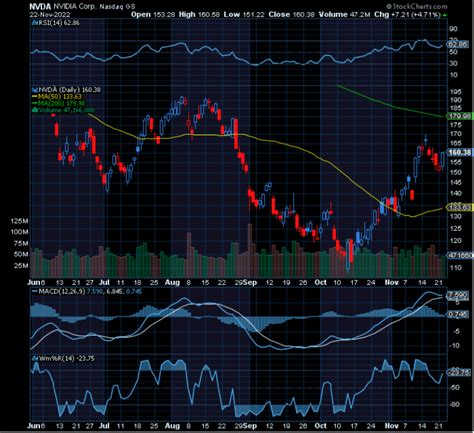Click the Jul label under the Wm%R panel
474x433 pixels.
click(x=104, y=426)
